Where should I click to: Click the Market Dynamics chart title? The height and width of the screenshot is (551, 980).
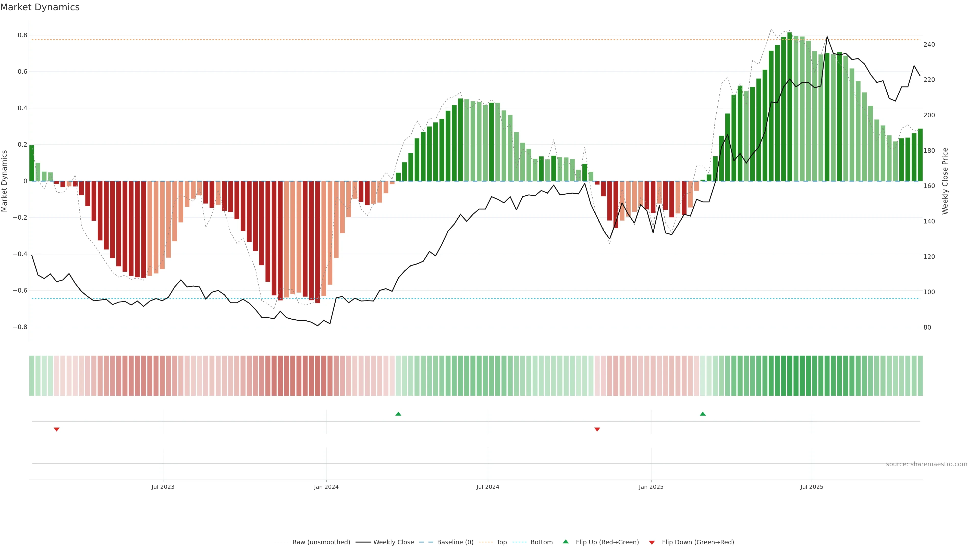click(40, 7)
